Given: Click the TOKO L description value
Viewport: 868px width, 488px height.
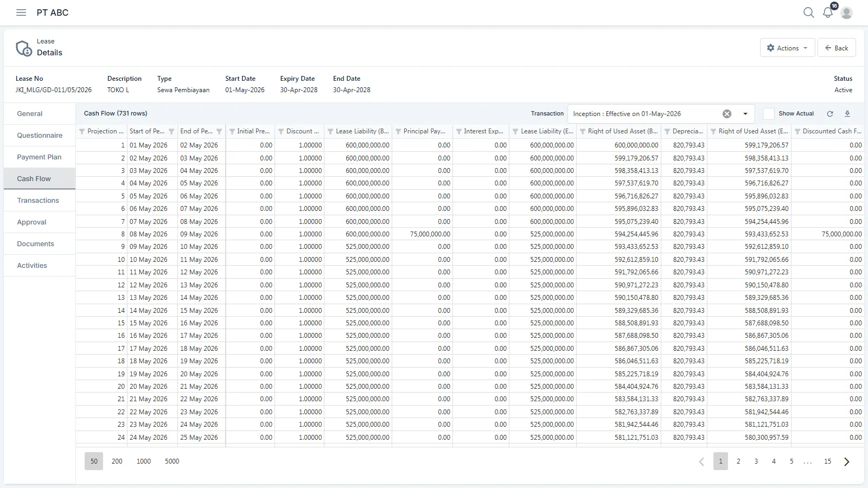Looking at the screenshot, I should 118,90.
